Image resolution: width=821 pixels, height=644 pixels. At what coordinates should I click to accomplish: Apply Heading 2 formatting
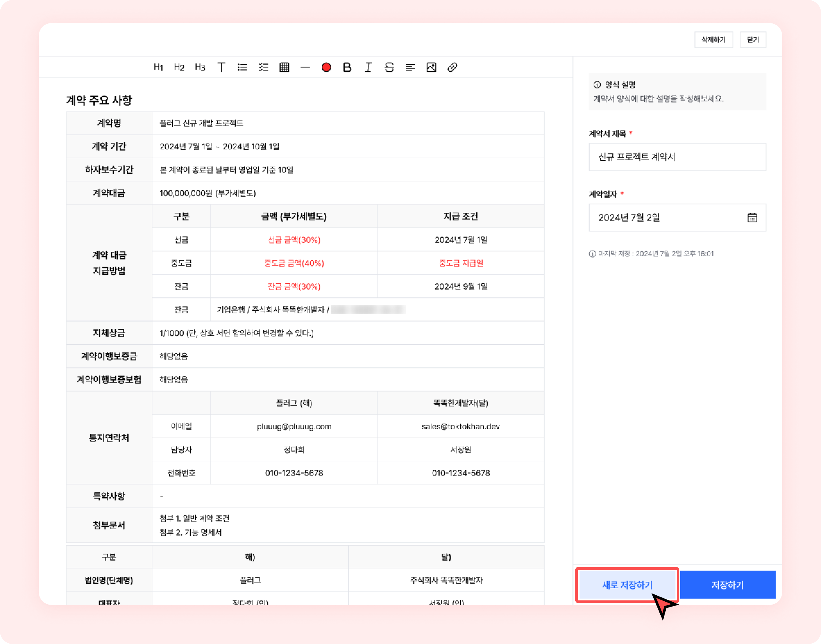[x=179, y=68]
